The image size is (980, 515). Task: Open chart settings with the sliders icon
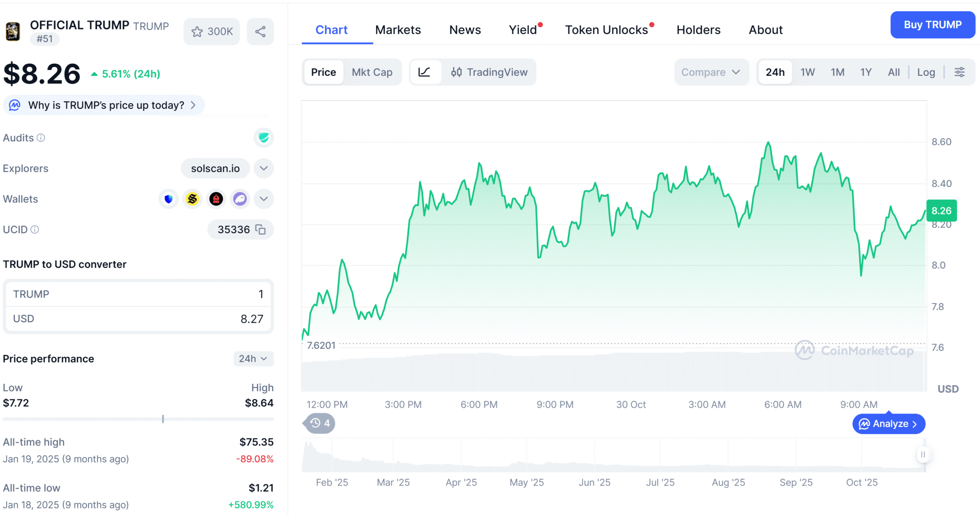pyautogui.click(x=960, y=72)
